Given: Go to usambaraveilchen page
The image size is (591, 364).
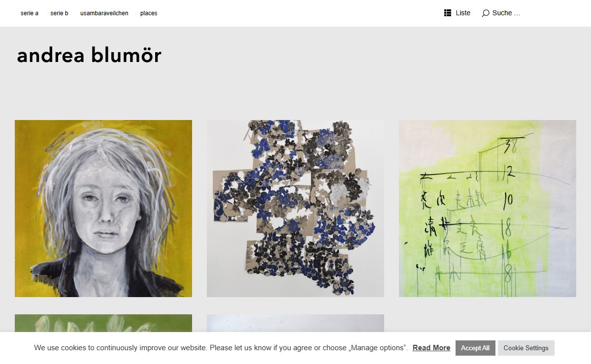Looking at the screenshot, I should click(x=104, y=13).
